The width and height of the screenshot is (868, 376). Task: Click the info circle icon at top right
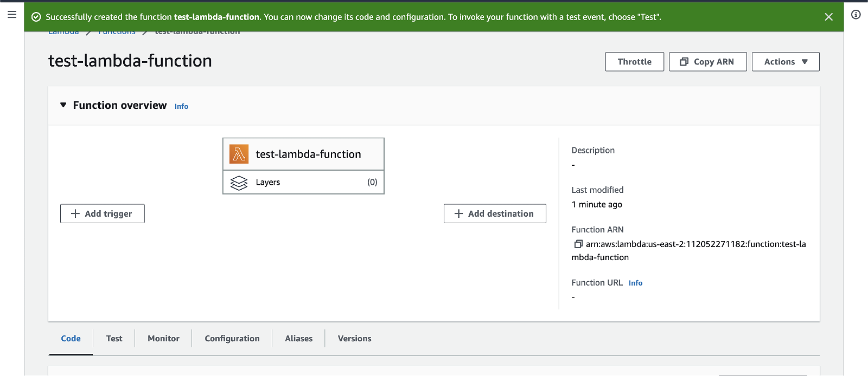pos(856,15)
